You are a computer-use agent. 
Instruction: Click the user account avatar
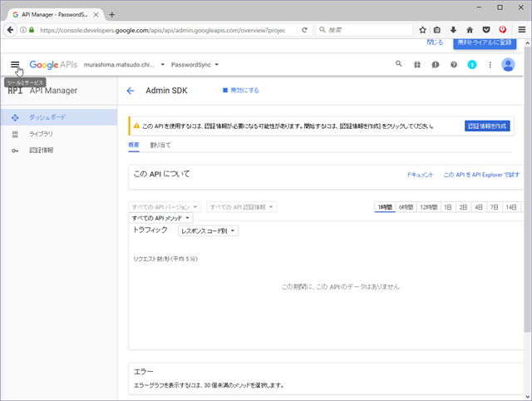click(508, 65)
